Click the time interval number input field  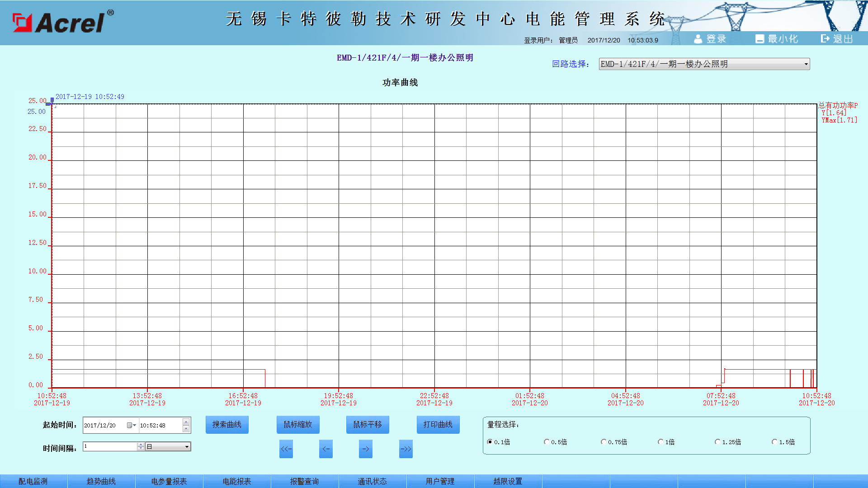(110, 446)
